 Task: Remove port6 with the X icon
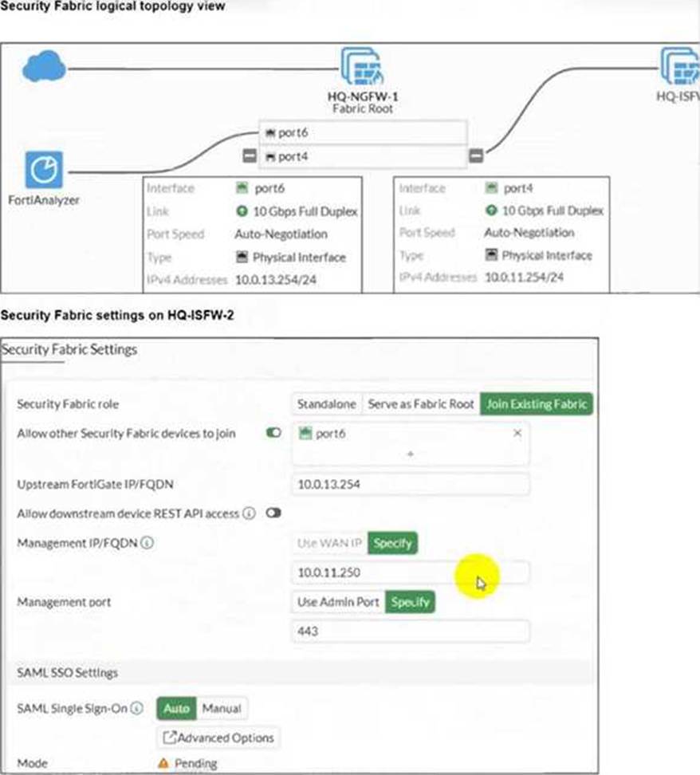point(517,433)
